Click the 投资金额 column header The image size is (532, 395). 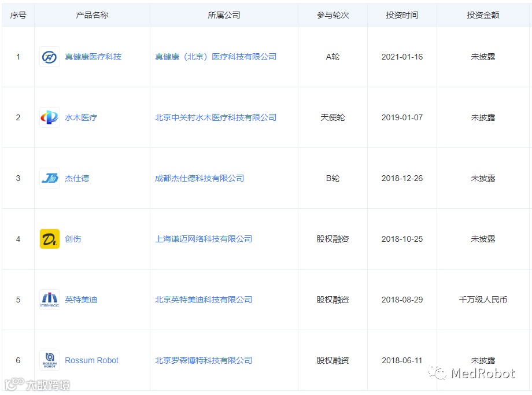point(483,15)
